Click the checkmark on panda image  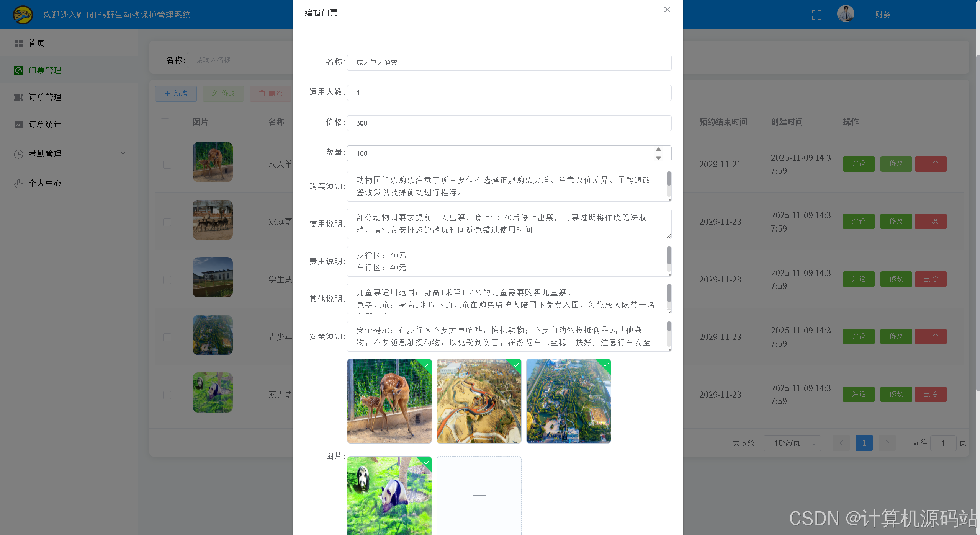[x=426, y=462]
